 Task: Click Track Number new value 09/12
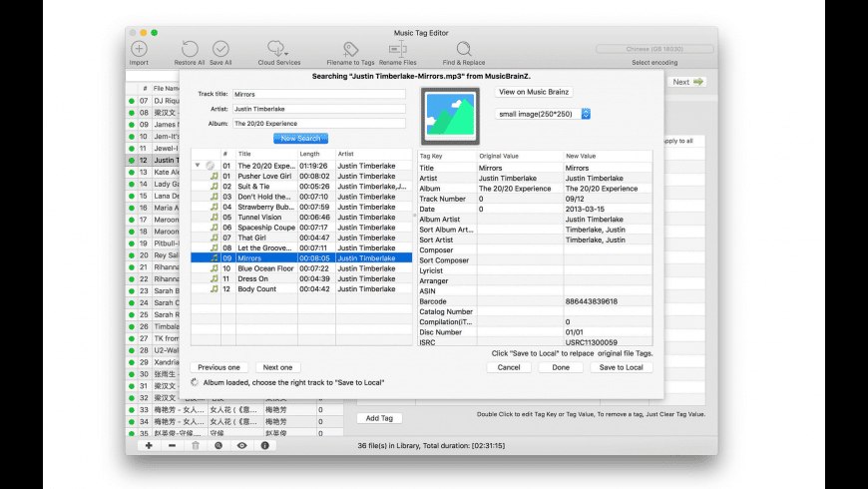pos(574,199)
